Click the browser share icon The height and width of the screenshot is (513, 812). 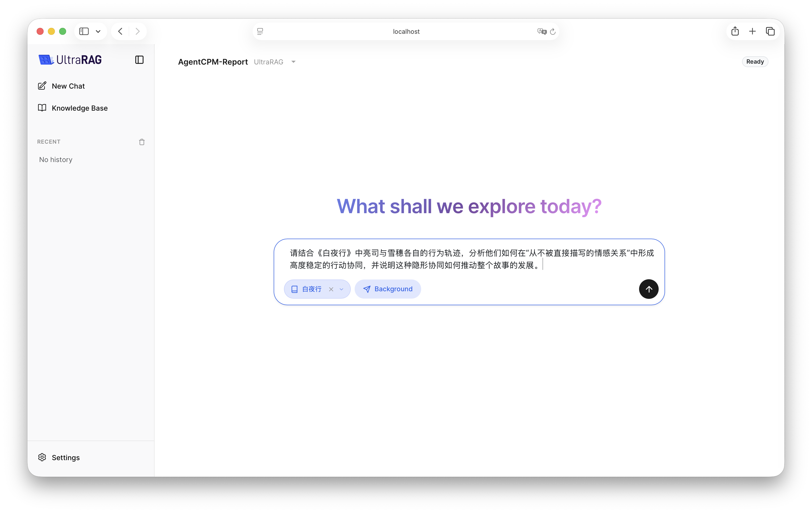[735, 31]
